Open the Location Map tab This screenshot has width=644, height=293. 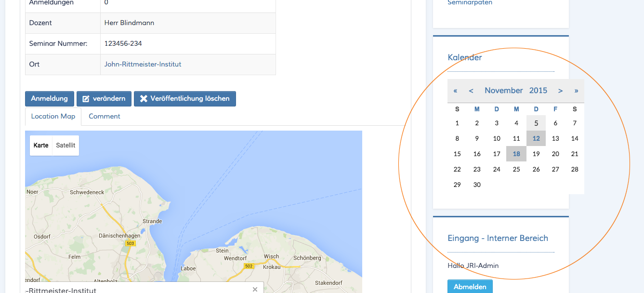[x=53, y=117]
